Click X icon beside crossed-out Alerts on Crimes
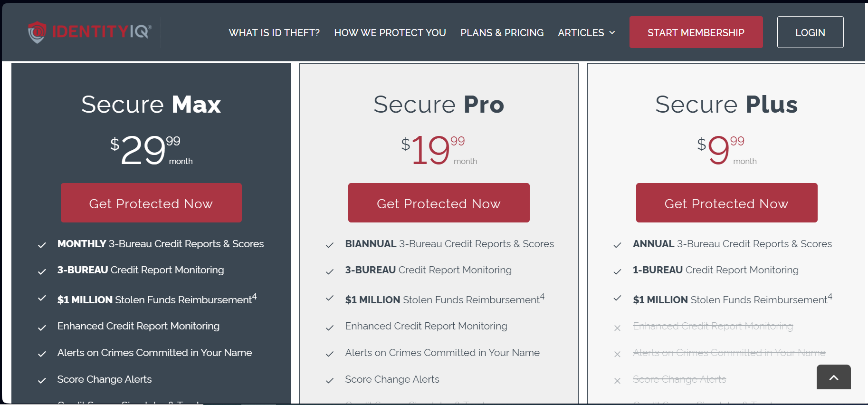868x405 pixels. point(617,354)
